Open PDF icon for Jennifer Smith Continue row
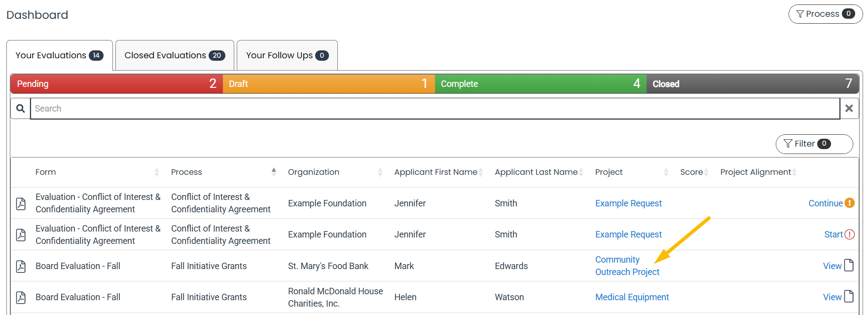868x315 pixels. pyautogui.click(x=21, y=203)
